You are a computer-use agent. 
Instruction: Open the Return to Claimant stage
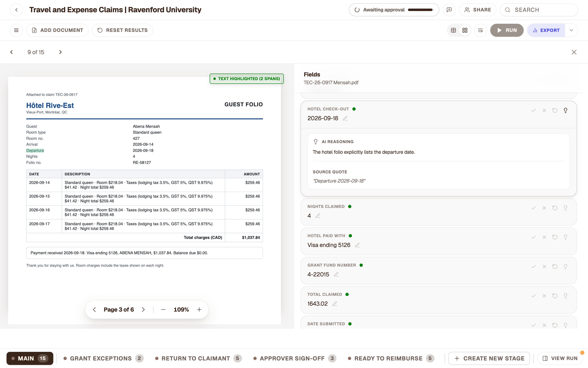(x=198, y=358)
